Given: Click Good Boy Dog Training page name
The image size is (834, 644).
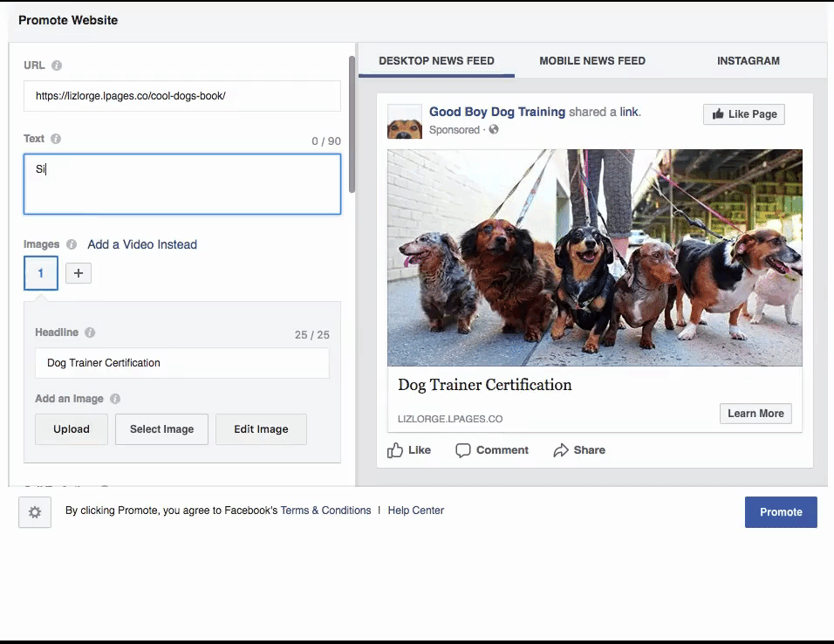Looking at the screenshot, I should (x=496, y=112).
